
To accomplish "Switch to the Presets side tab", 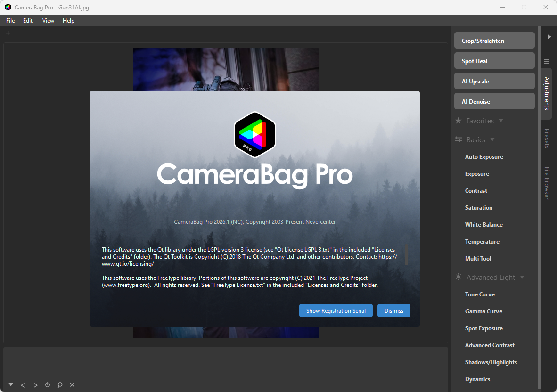I will tap(547, 138).
